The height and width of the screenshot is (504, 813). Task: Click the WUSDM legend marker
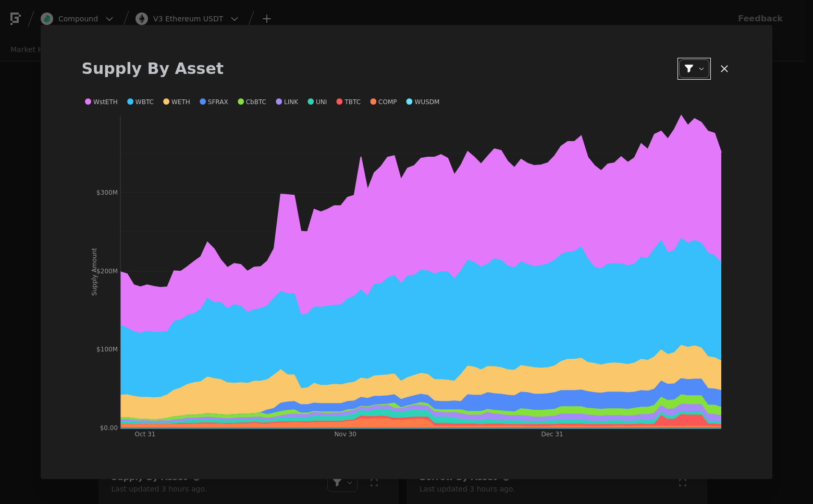pos(409,102)
